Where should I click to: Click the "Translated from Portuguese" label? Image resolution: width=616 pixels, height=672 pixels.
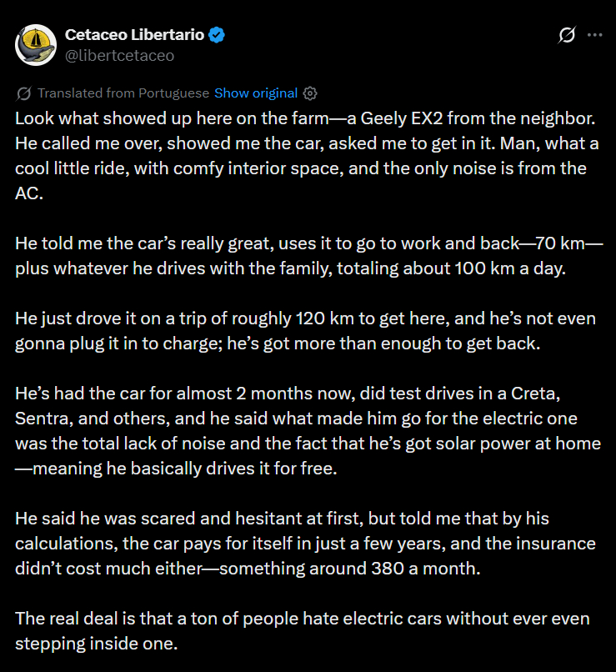123,93
